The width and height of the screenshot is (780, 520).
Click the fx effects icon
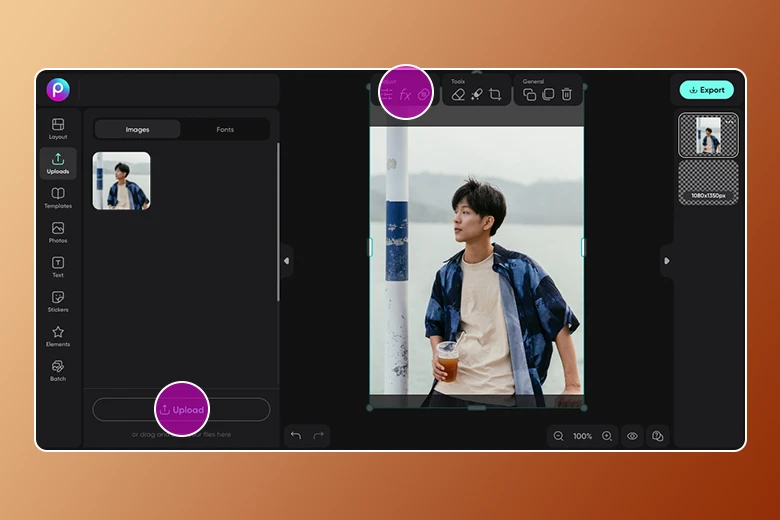click(405, 95)
